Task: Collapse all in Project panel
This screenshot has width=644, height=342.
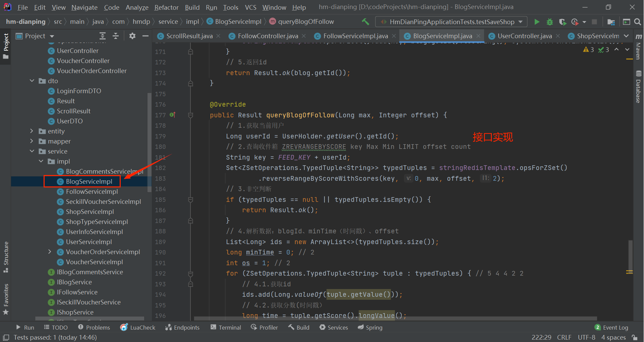Action: 116,36
